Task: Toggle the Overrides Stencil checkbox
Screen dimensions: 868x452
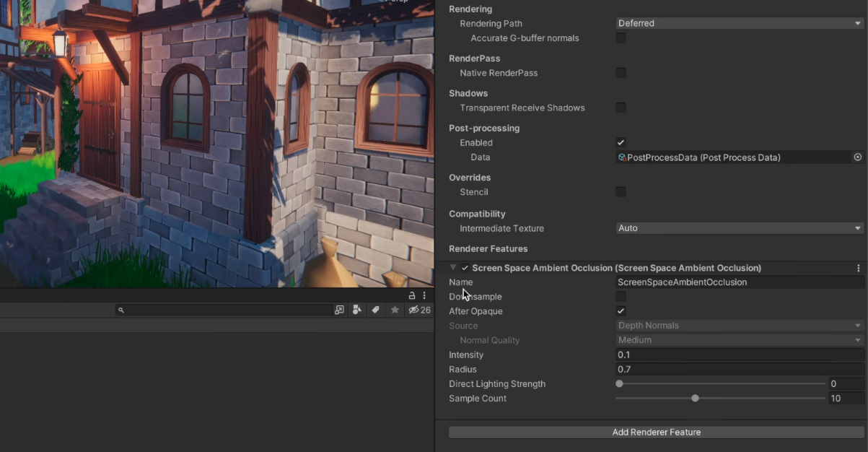Action: (621, 192)
